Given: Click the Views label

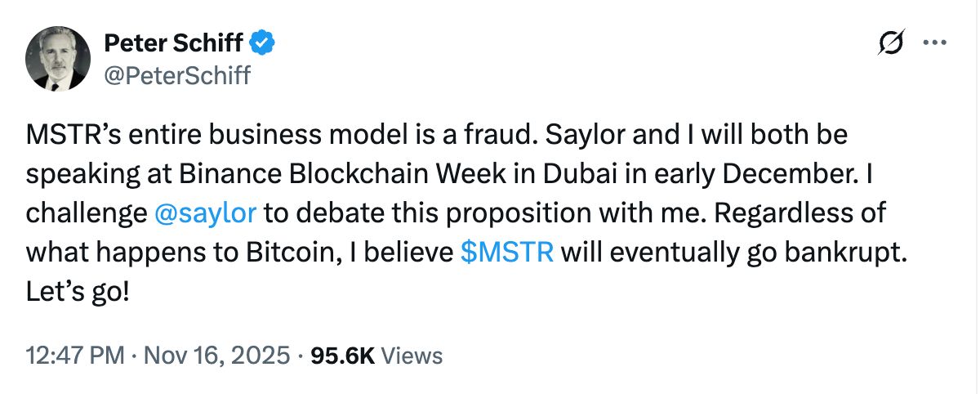Looking at the screenshot, I should pos(412,356).
